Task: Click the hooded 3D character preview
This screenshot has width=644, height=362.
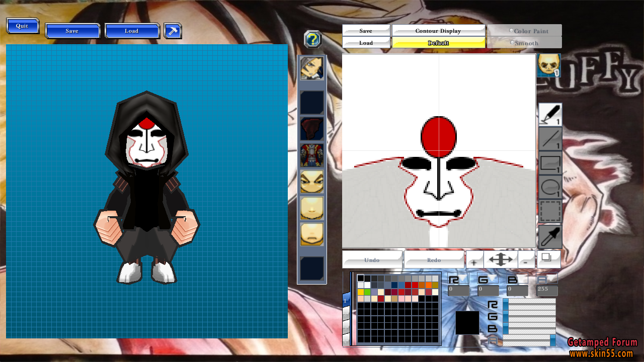Action: pos(146,187)
